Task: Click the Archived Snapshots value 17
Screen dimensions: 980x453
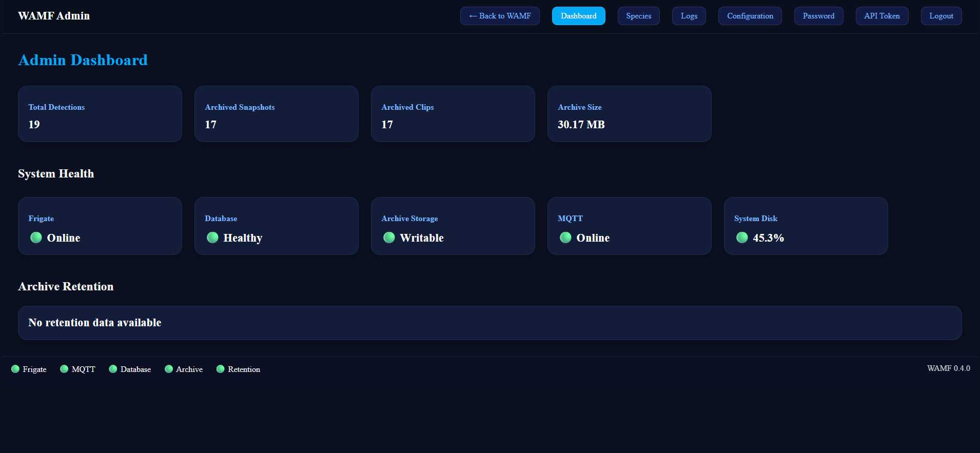Action: [x=210, y=125]
